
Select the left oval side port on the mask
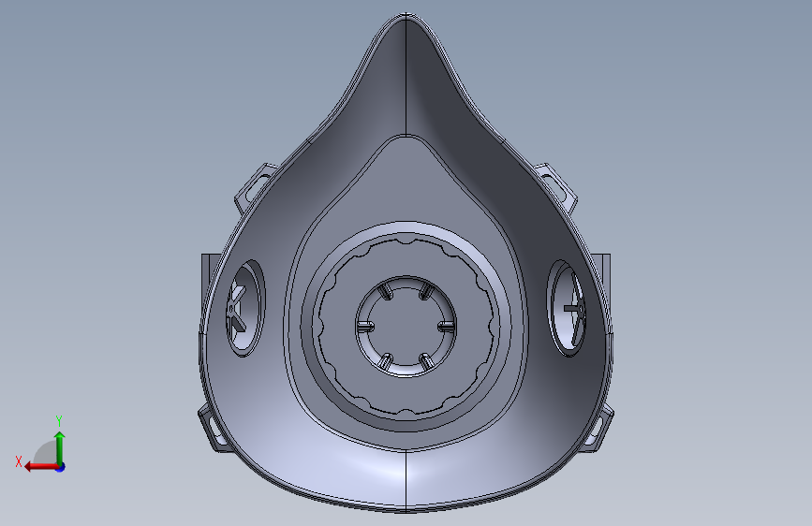[245, 308]
